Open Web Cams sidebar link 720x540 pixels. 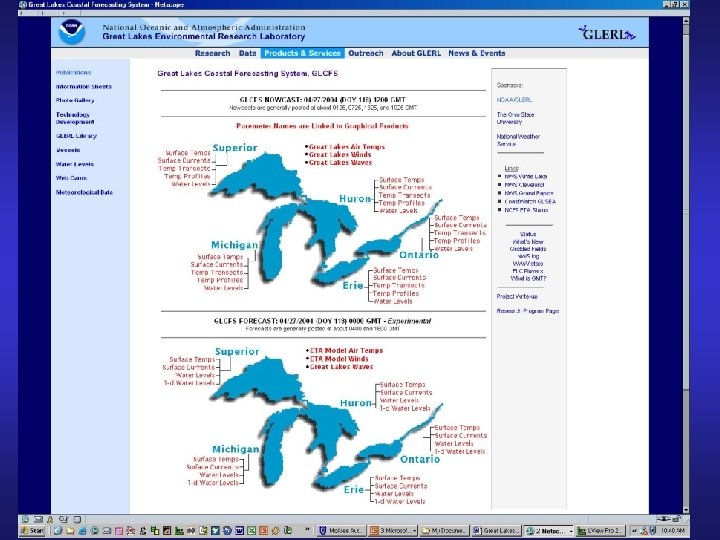tap(71, 178)
